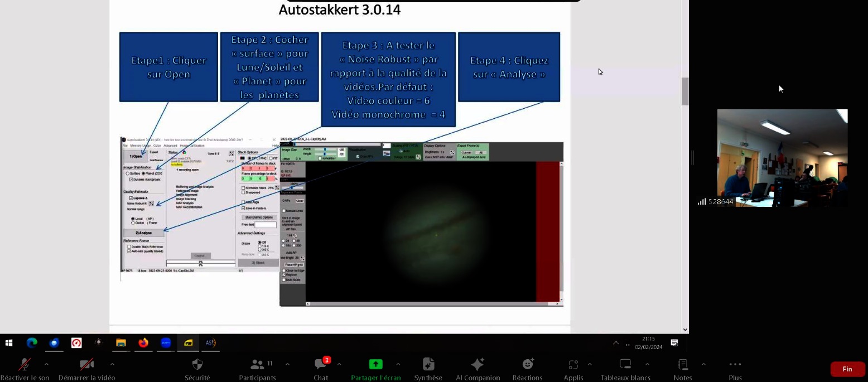Screen dimensions: 868x382
Task: Toggle the Dynamic Background checkbox
Action: click(131, 180)
